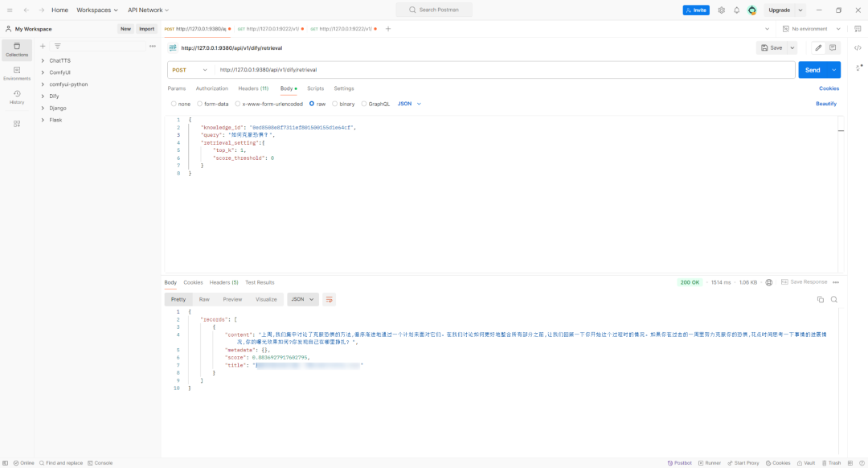Select the form-data body type
The image size is (868, 468).
[x=200, y=104]
